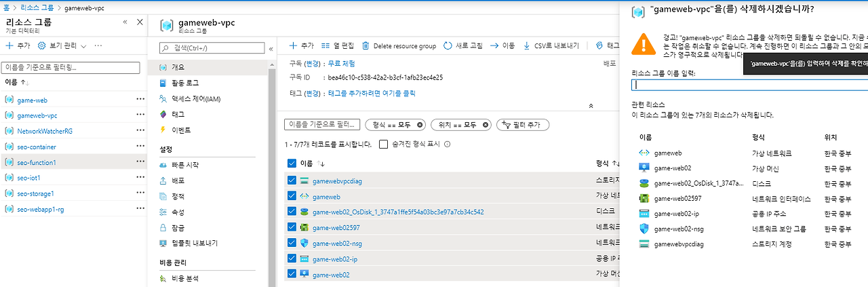868x287 pixels.
Task: Open the game-web02-nsg resource link
Action: pyautogui.click(x=337, y=243)
